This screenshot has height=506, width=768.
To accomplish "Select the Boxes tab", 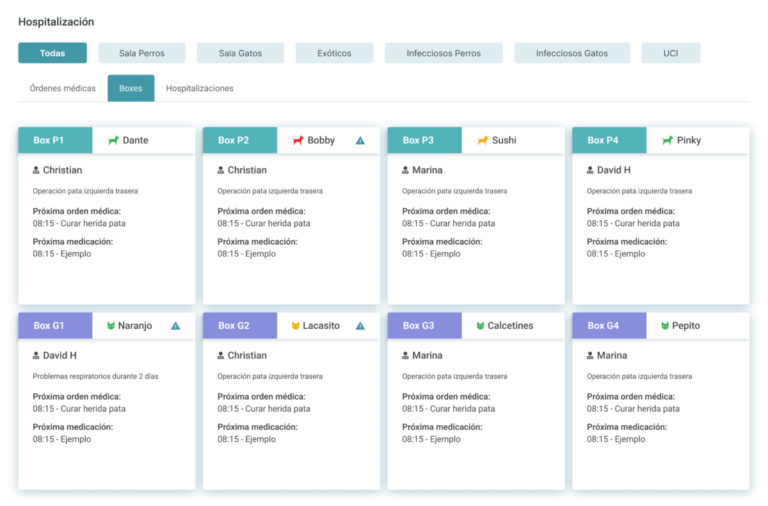I will pyautogui.click(x=131, y=89).
